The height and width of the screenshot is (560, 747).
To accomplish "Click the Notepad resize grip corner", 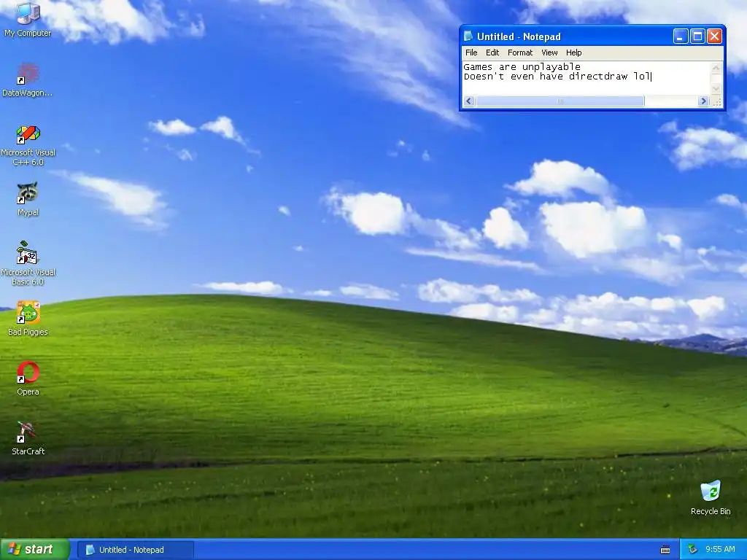I will coord(716,101).
